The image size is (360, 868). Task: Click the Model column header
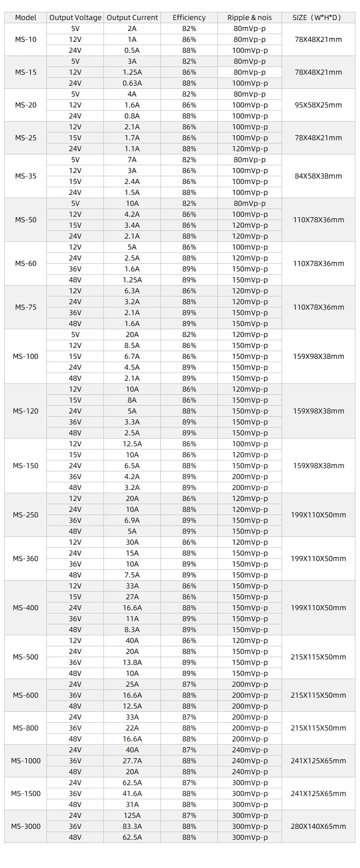point(26,18)
